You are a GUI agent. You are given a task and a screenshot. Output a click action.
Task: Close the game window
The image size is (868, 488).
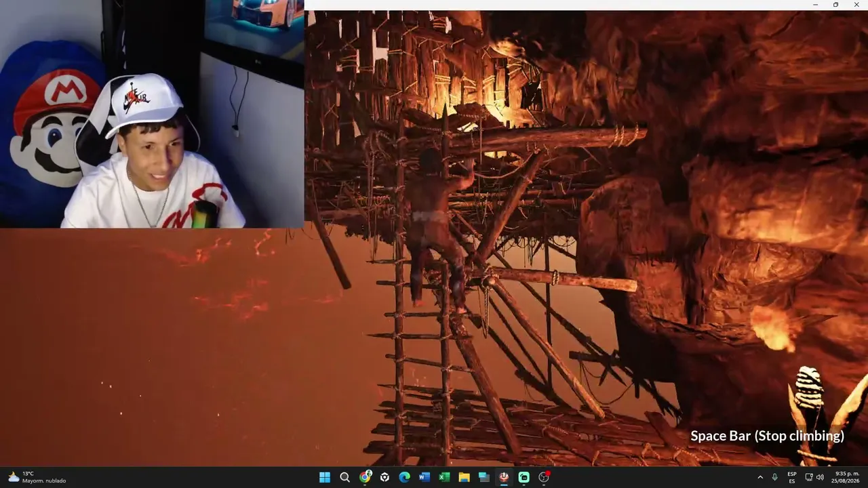click(x=856, y=5)
